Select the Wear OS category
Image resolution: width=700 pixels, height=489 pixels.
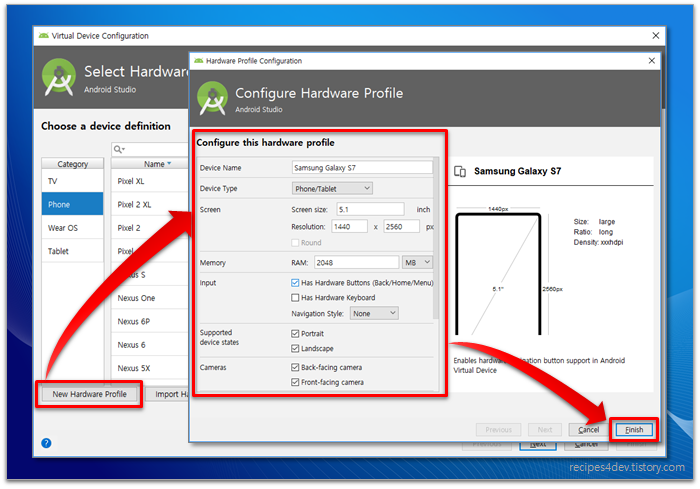(x=72, y=228)
